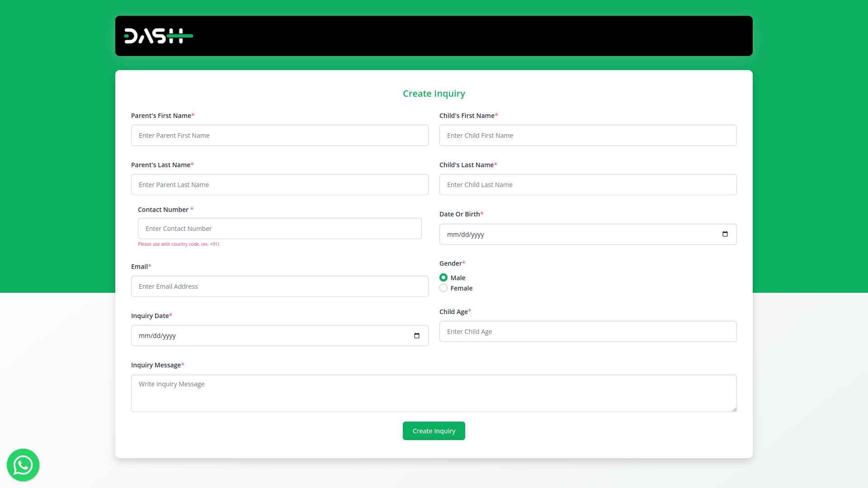Click the Email Address input field
Screen dimensions: 868x488
[x=279, y=286]
